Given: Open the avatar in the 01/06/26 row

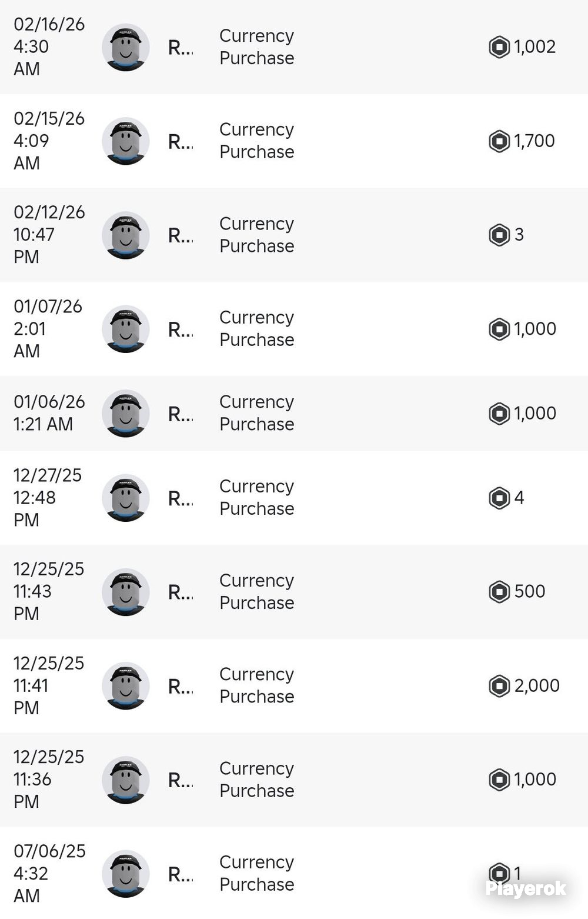Looking at the screenshot, I should 125,414.
